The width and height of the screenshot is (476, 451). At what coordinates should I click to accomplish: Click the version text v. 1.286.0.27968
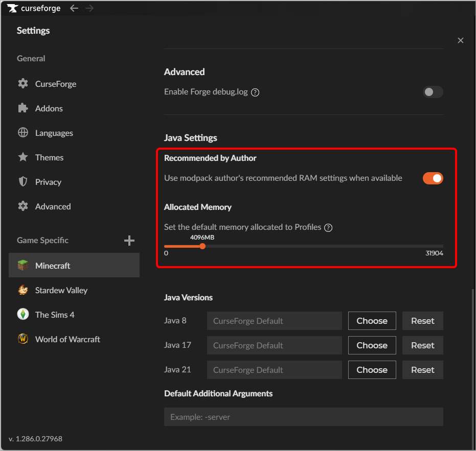[x=35, y=439]
